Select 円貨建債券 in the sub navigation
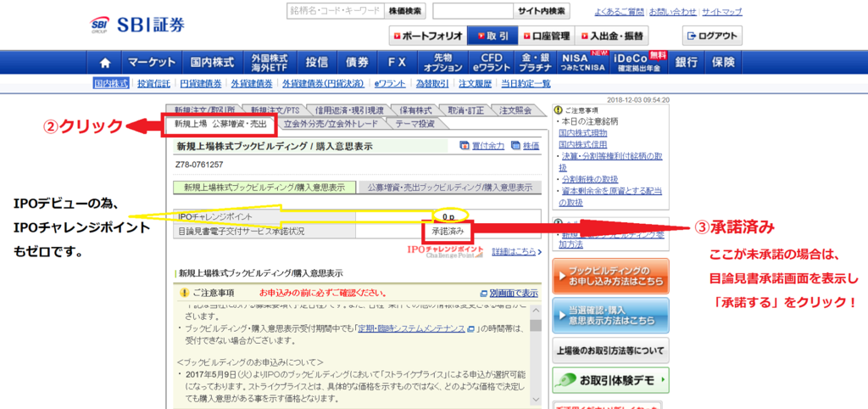Image resolution: width=868 pixels, height=409 pixels. [201, 84]
